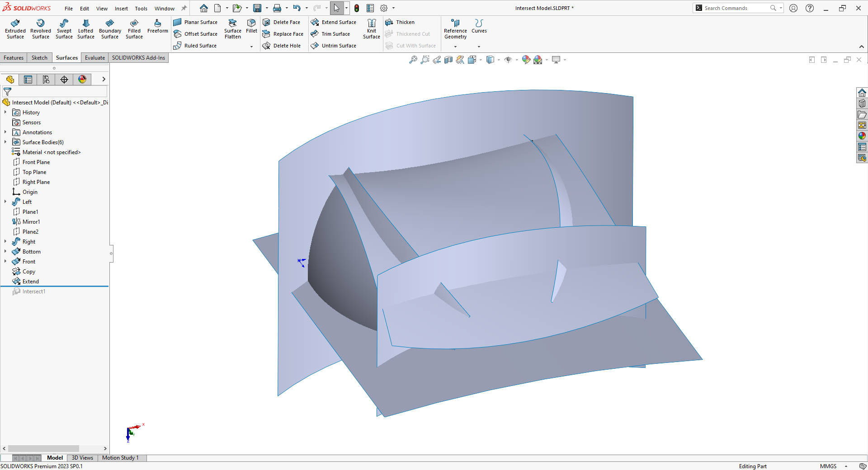Viewport: 868px width, 470px height.
Task: Open the Insert menu
Action: (x=121, y=8)
